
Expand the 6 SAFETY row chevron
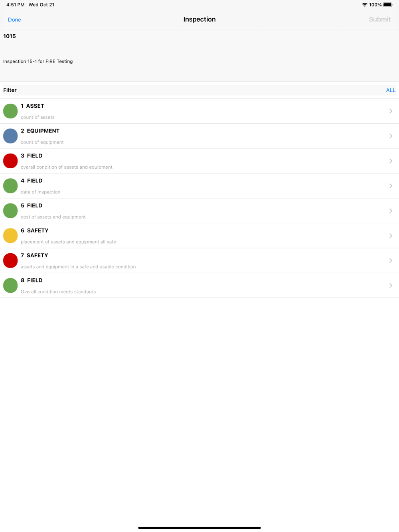[391, 236]
